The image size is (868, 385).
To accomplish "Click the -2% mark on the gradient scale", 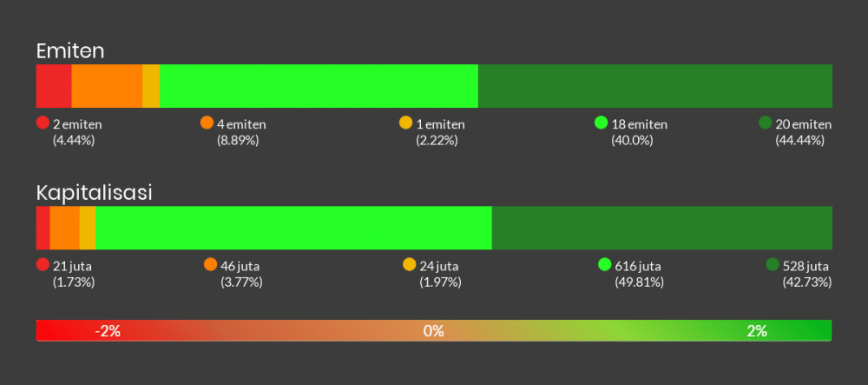I will 108,331.
